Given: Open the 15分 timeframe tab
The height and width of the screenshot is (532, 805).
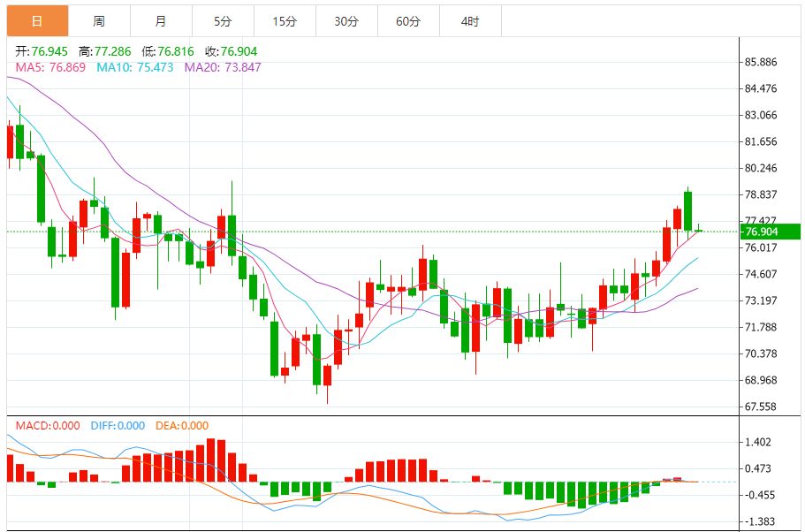Looking at the screenshot, I should click(x=285, y=21).
